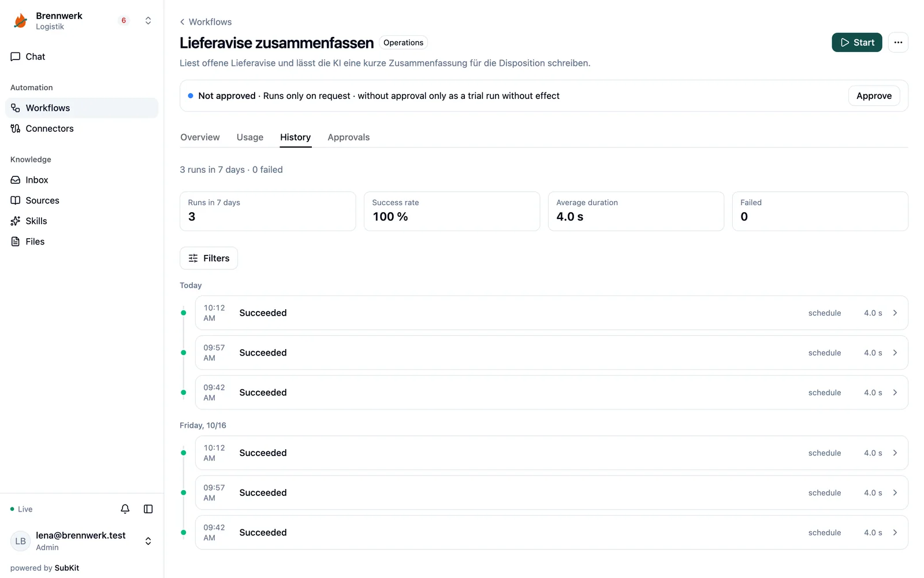Open the Files page
Screen dimensions: 924x578
click(81, 242)
